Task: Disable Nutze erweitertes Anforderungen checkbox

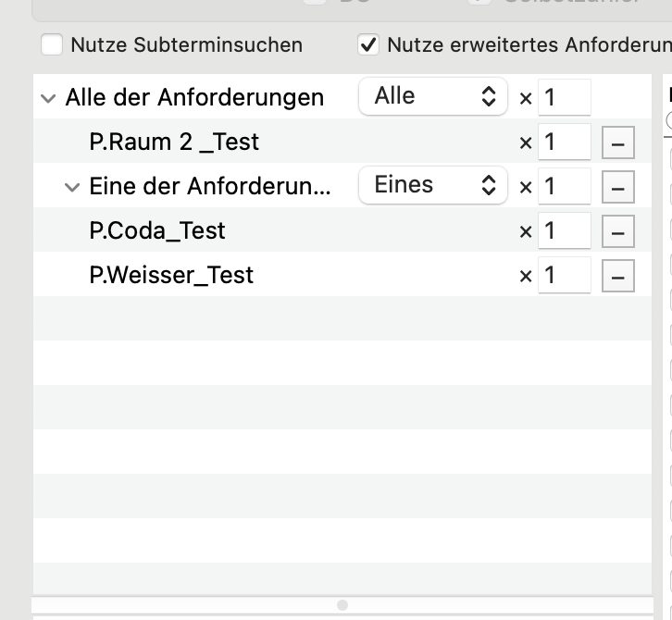Action: click(x=368, y=44)
